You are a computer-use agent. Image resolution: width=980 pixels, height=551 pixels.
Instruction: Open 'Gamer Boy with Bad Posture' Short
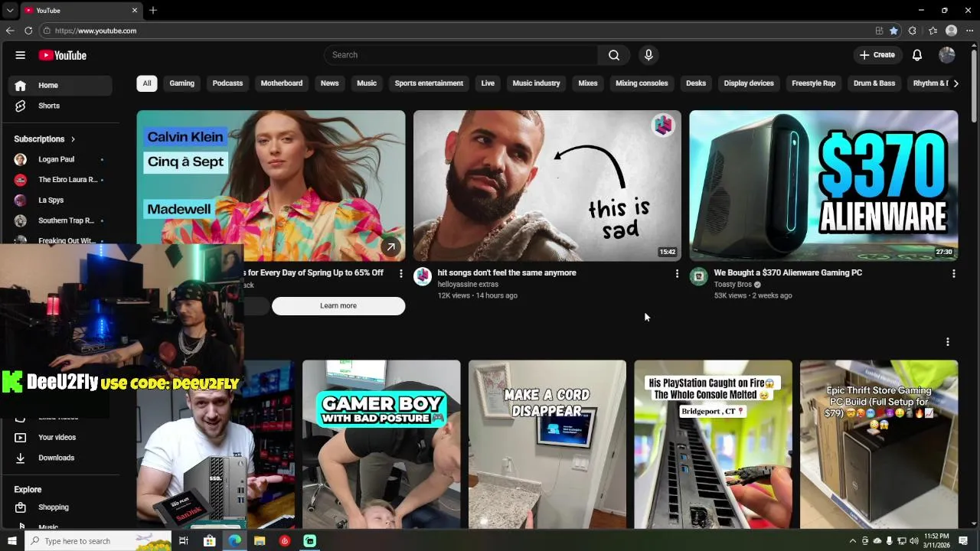coord(381,444)
